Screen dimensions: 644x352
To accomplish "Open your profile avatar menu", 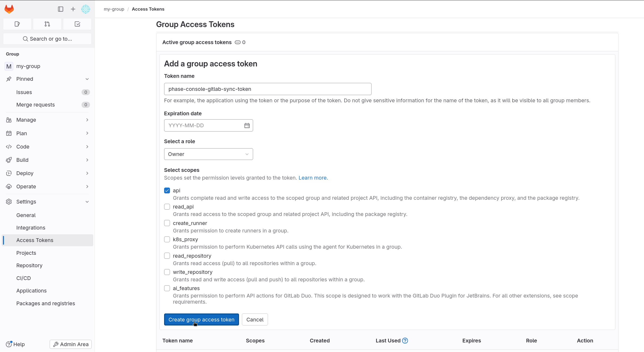I will (86, 9).
